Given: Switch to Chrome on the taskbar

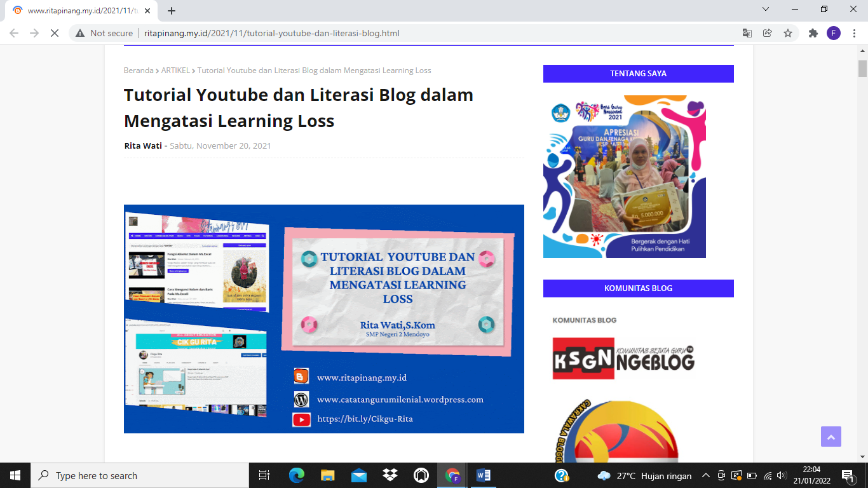Looking at the screenshot, I should click(x=452, y=475).
